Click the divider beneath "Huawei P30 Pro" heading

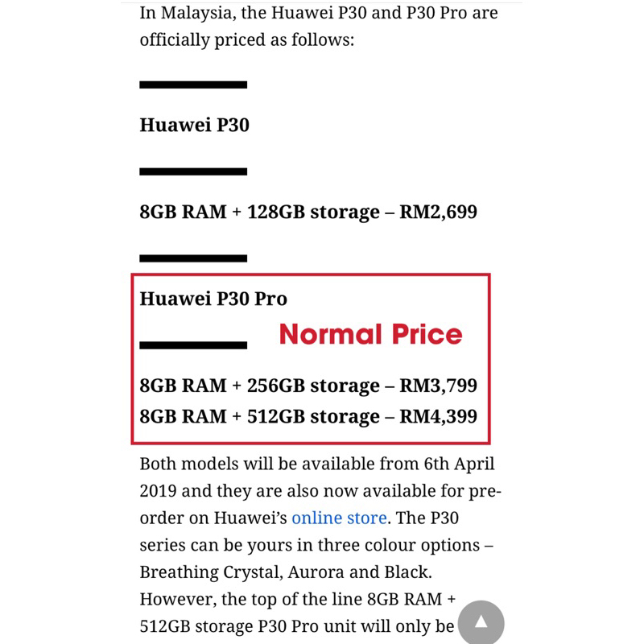193,345
